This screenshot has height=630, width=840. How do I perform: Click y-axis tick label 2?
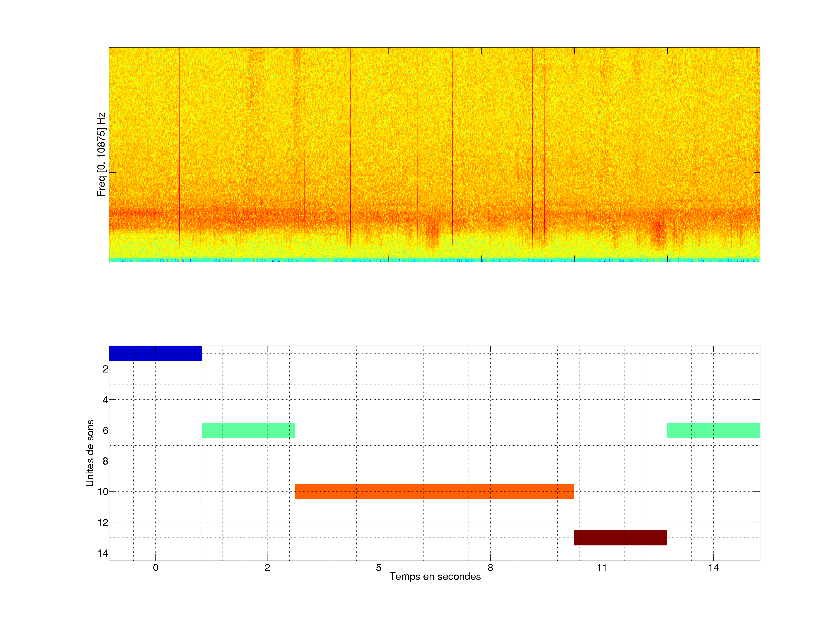tap(105, 369)
